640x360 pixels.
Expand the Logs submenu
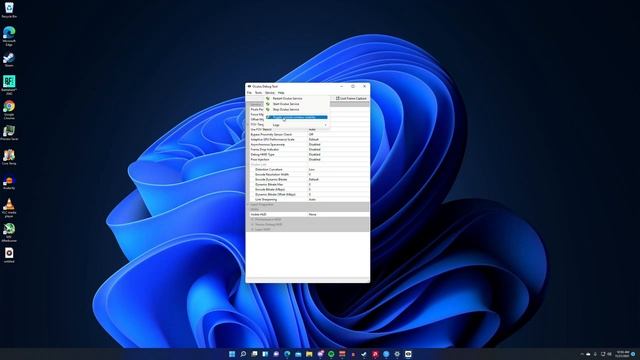point(297,125)
